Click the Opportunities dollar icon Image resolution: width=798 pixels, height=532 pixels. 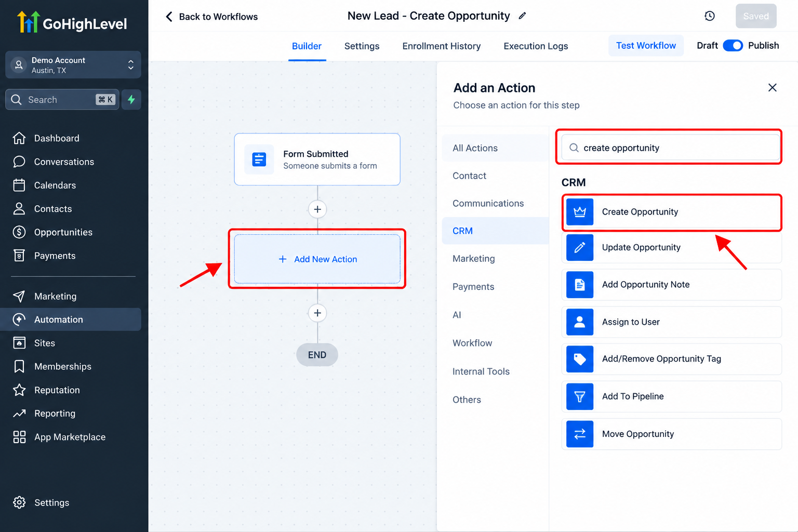coord(19,232)
